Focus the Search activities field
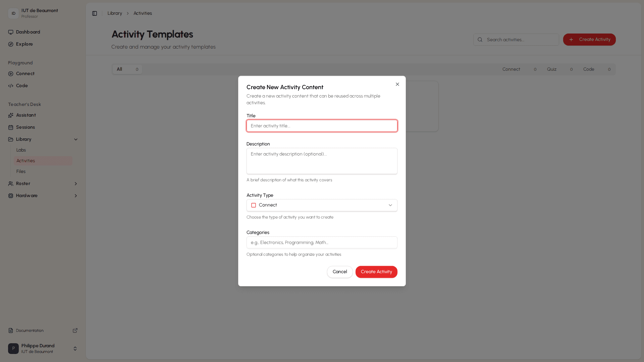The width and height of the screenshot is (644, 362). click(x=516, y=40)
